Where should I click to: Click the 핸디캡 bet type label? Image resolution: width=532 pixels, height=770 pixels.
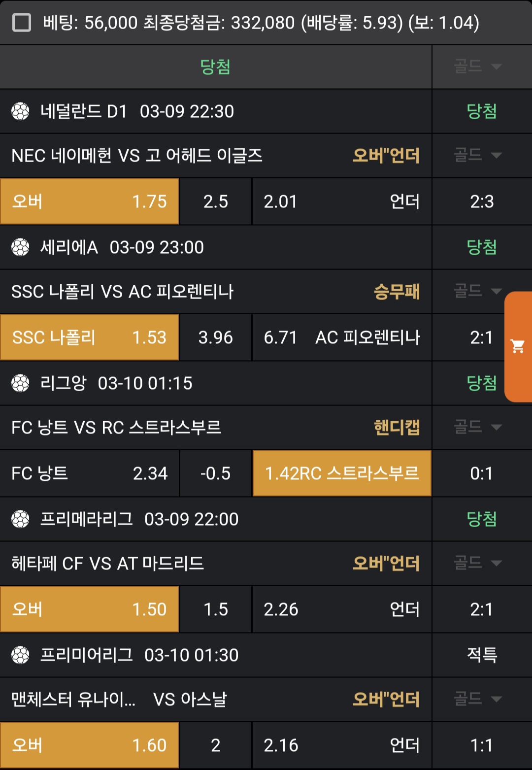(x=397, y=428)
